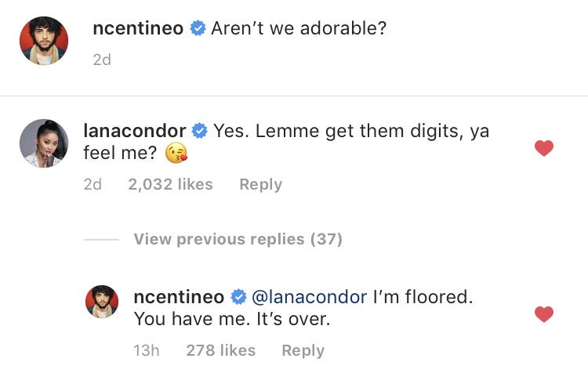Viewport: 588px width, 380px height.
Task: Expand "View previous replies (37)"
Action: [x=238, y=239]
